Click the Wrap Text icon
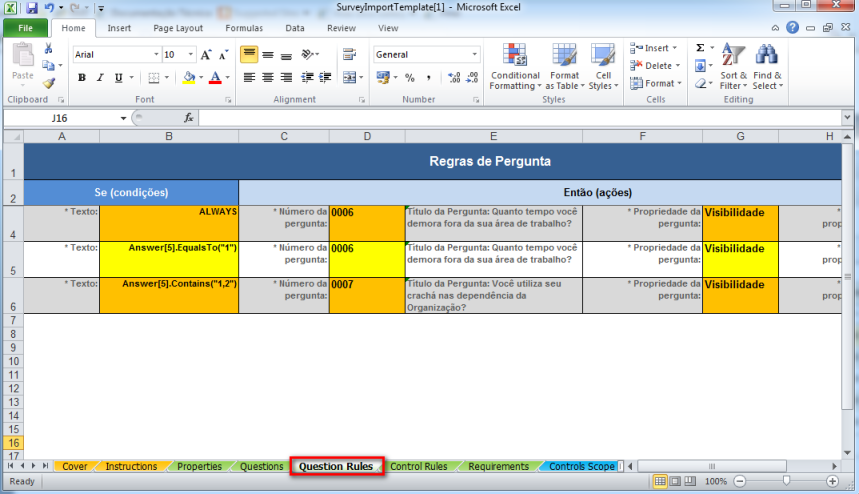The image size is (859, 494). (349, 54)
